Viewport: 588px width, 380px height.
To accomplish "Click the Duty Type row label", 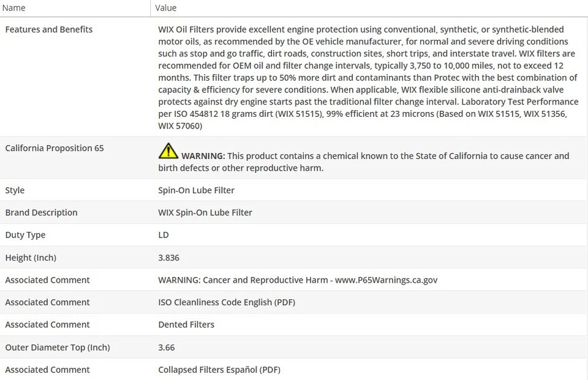I will (x=25, y=235).
